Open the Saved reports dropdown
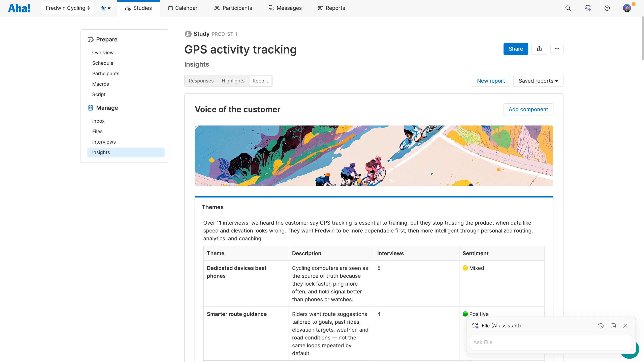This screenshot has width=644, height=362. click(538, 81)
